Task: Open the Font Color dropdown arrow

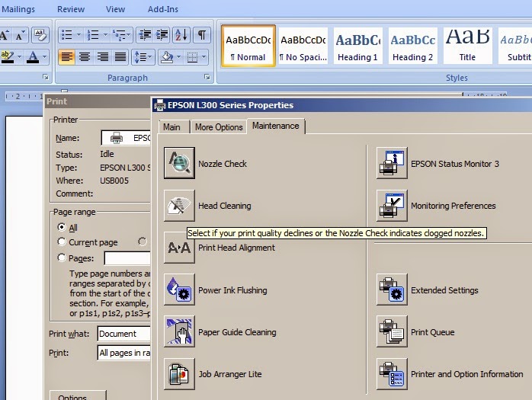Action: click(x=45, y=56)
